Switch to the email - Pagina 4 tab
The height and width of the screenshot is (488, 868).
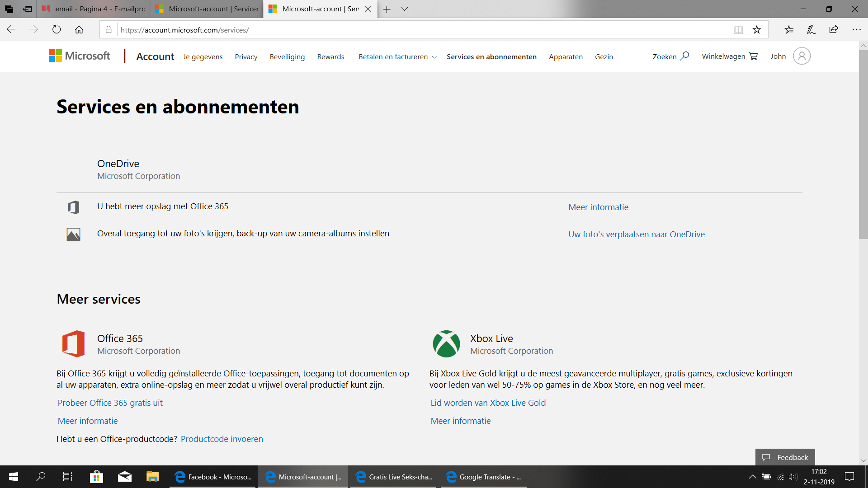click(94, 9)
